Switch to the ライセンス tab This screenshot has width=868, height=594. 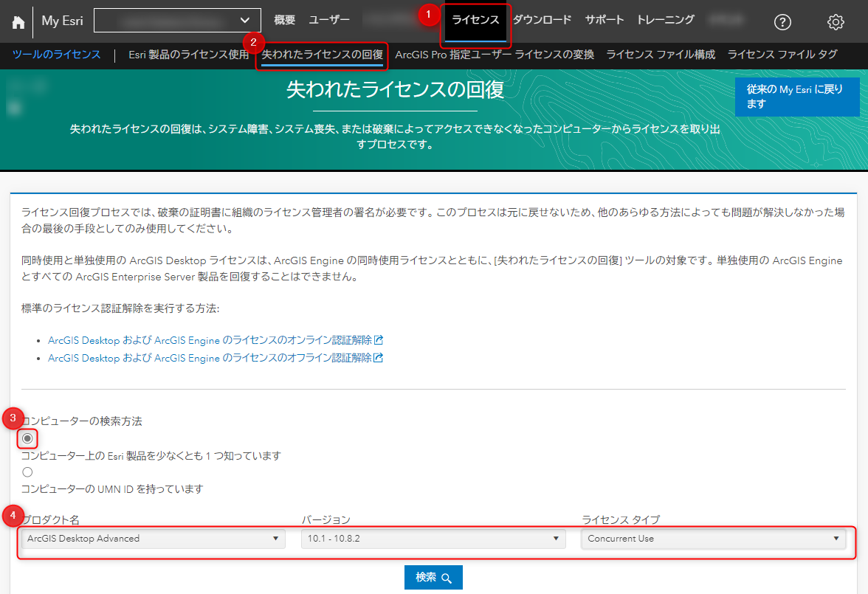tap(475, 21)
